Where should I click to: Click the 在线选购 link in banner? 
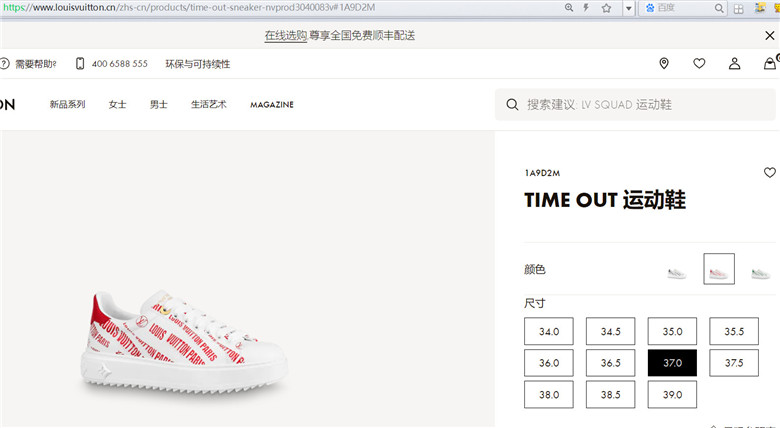[x=286, y=35]
